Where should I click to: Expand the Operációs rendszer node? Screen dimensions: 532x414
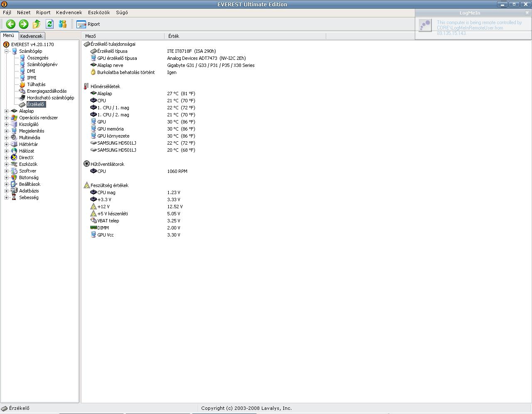pyautogui.click(x=7, y=118)
